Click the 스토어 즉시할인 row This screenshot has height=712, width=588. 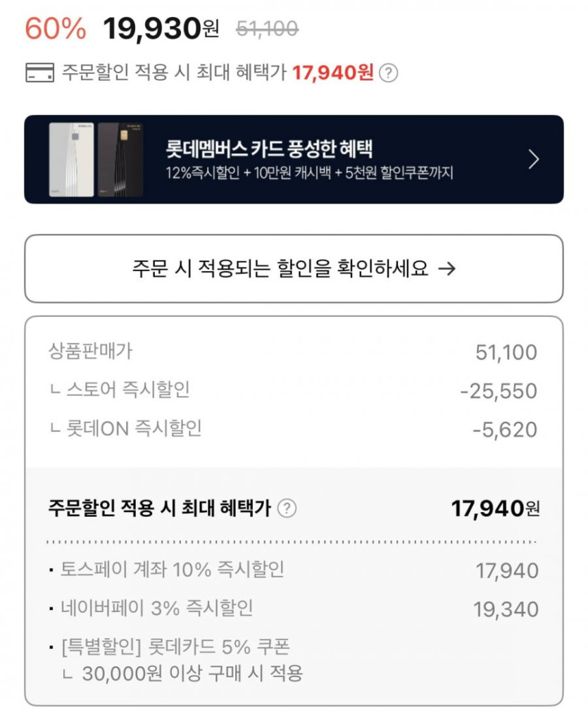[x=127, y=389]
